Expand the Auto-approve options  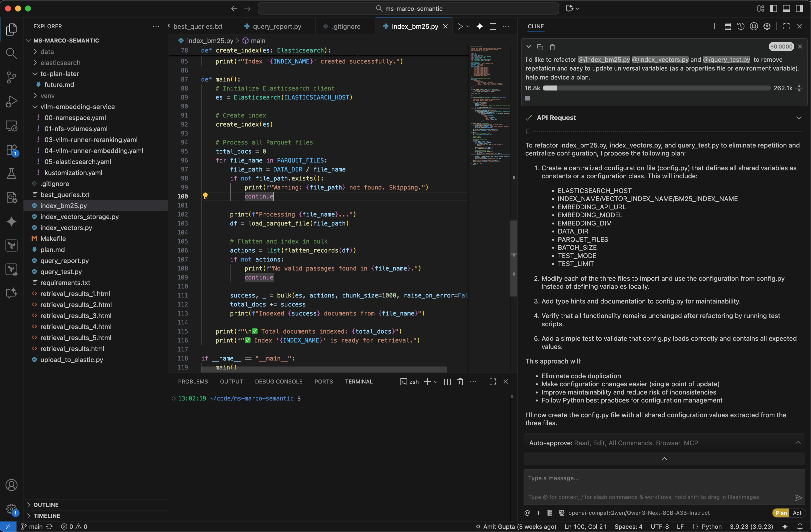tap(798, 443)
